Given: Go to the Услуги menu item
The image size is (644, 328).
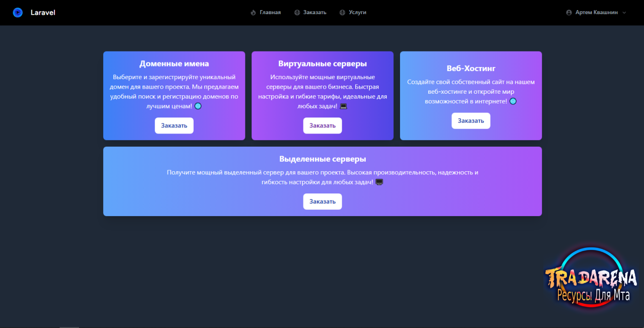Looking at the screenshot, I should coord(358,13).
